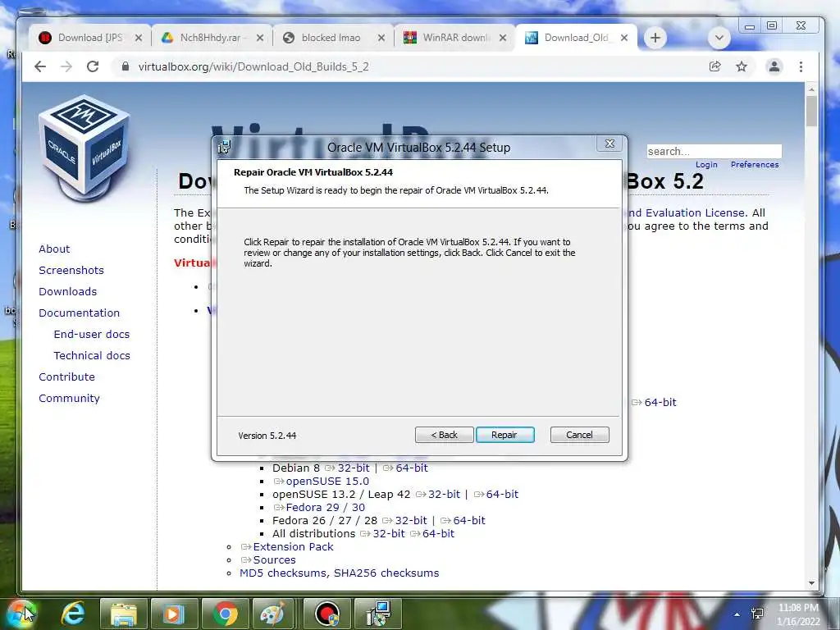The width and height of the screenshot is (840, 630).
Task: Open the Preferences link
Action: pyautogui.click(x=755, y=165)
